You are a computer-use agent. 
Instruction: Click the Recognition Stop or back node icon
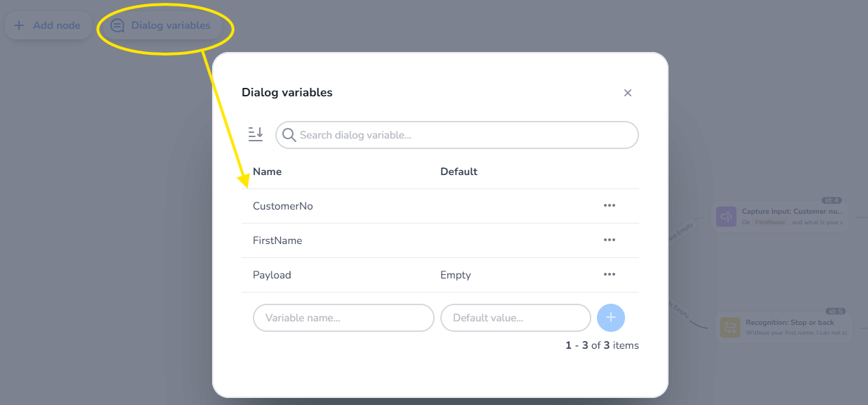(730, 327)
